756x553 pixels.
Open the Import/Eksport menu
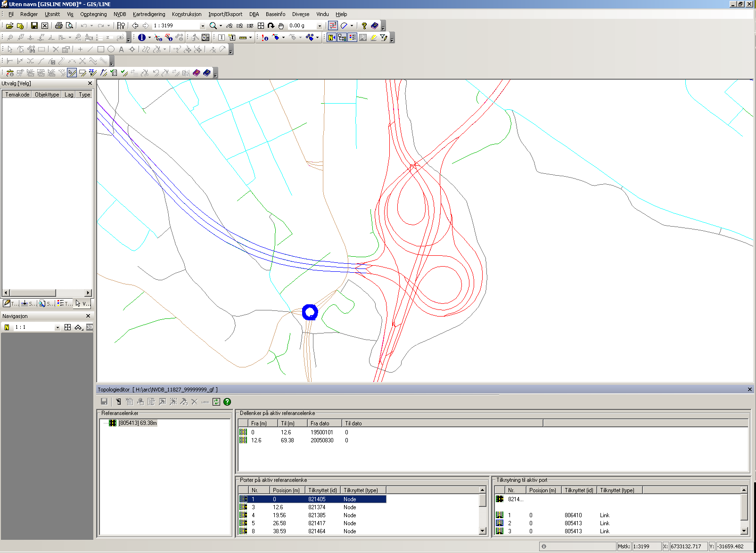click(x=225, y=14)
